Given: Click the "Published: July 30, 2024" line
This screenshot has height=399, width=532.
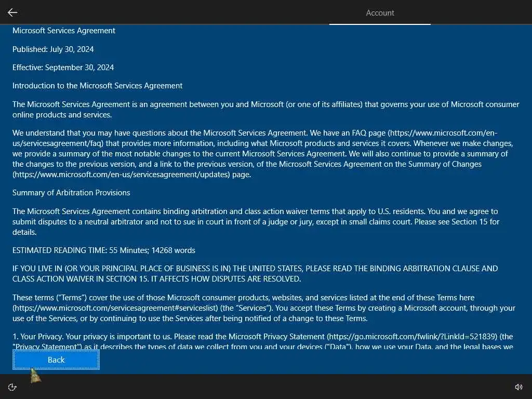Looking at the screenshot, I should [53, 49].
